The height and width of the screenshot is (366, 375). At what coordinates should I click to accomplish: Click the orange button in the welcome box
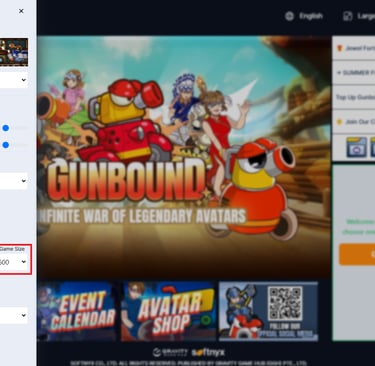coord(357,254)
